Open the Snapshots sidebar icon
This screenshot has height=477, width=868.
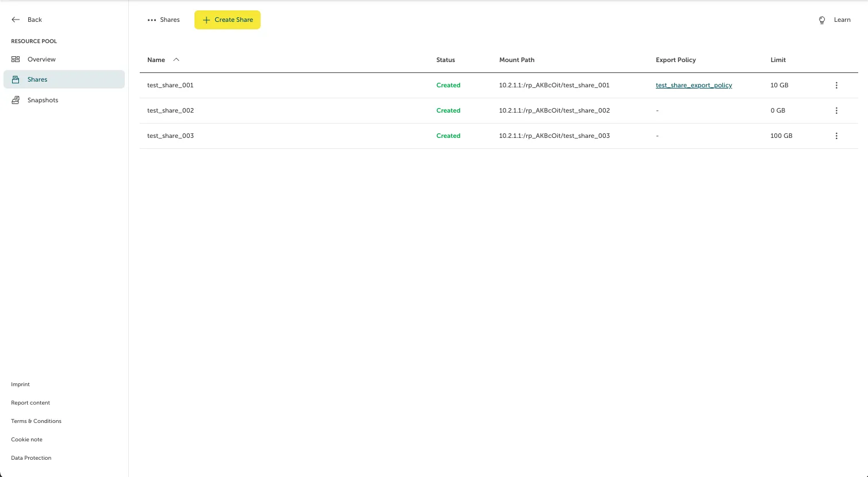(16, 100)
